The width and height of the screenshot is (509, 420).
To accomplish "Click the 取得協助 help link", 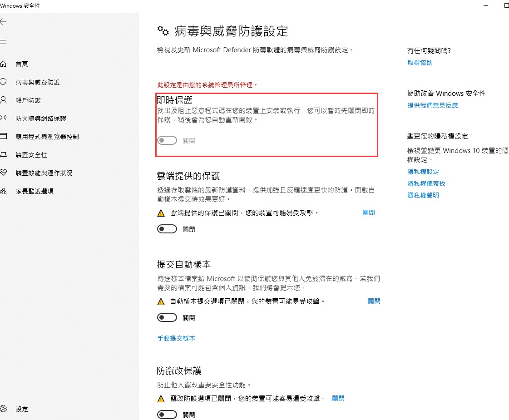I will pyautogui.click(x=420, y=63).
